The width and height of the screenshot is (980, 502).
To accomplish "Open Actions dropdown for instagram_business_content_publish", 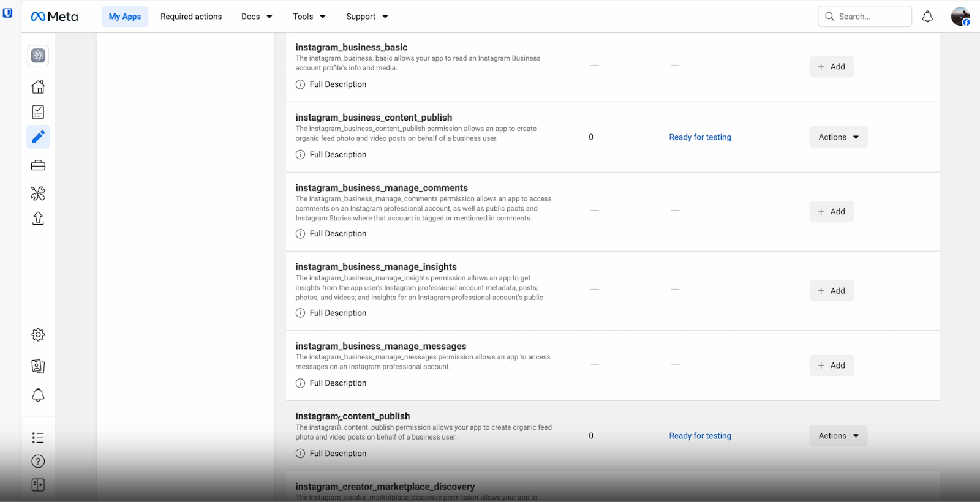I will [839, 137].
